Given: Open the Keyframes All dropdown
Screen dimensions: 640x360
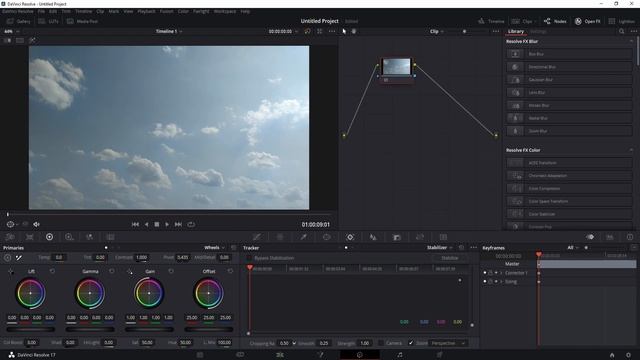Looking at the screenshot, I should click(x=573, y=248).
